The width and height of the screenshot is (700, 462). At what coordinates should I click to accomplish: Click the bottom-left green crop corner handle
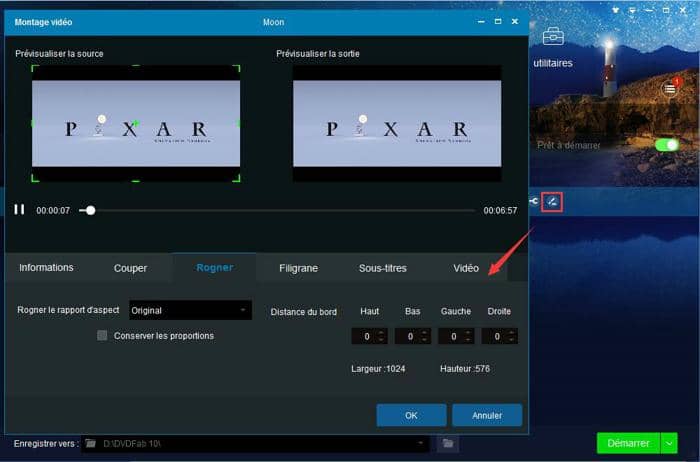tap(35, 179)
